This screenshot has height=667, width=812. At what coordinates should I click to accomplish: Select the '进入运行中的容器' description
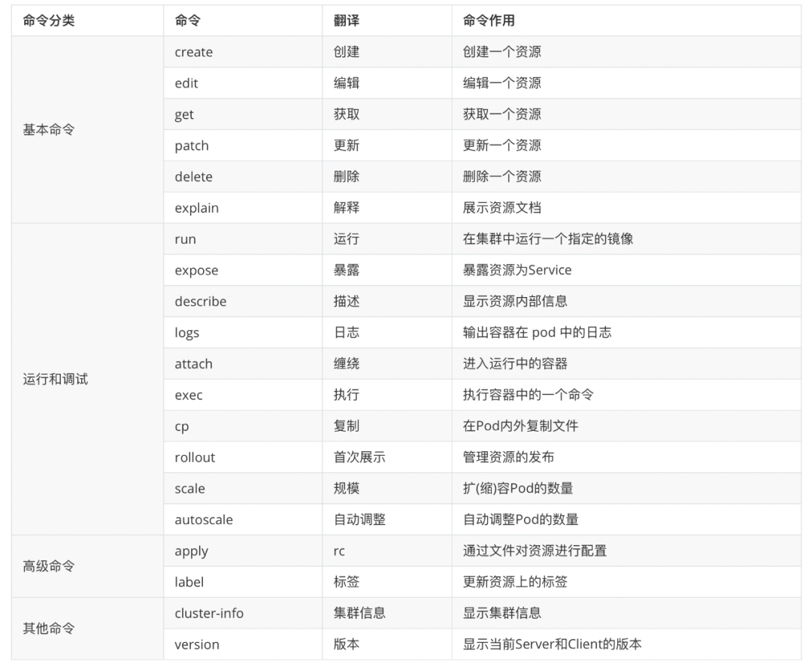point(515,363)
